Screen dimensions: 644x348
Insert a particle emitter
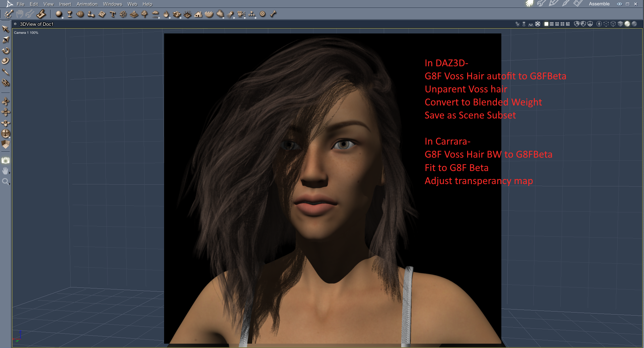(123, 14)
